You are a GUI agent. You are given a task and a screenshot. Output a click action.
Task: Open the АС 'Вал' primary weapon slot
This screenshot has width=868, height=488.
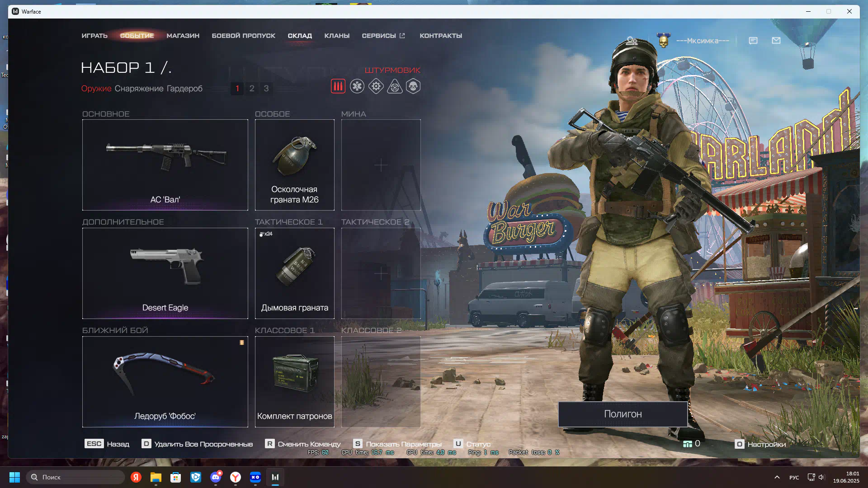pos(165,165)
